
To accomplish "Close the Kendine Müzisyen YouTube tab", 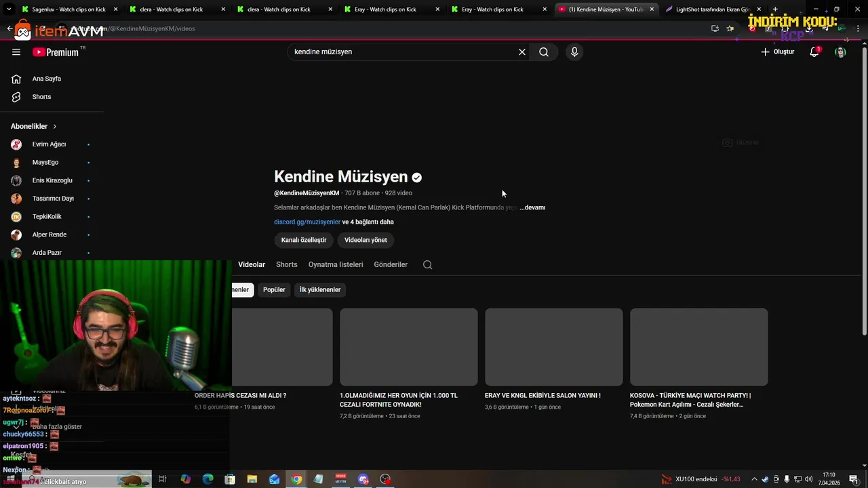I will (652, 9).
